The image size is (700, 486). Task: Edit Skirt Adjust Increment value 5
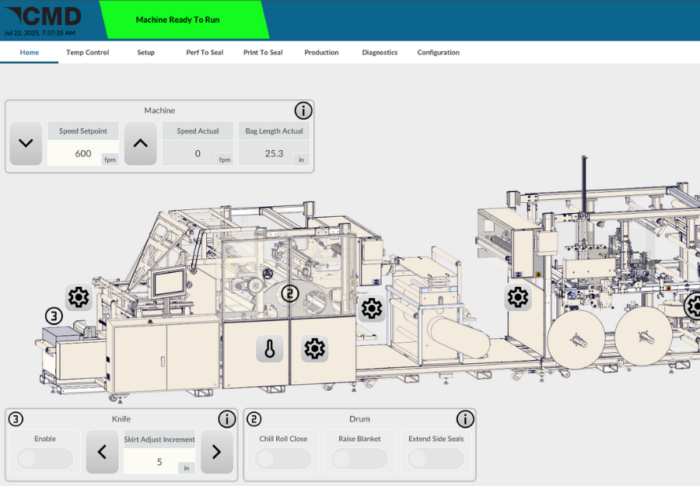(159, 461)
